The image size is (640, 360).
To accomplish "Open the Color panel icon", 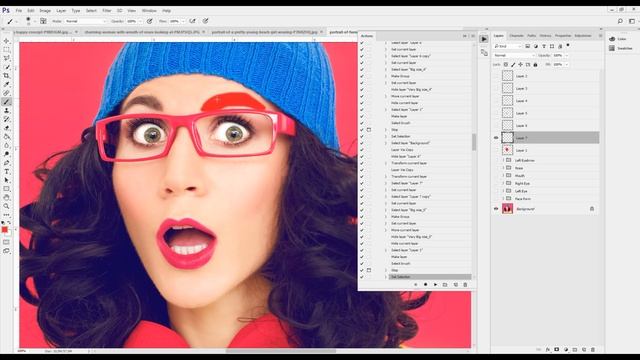I will (612, 39).
